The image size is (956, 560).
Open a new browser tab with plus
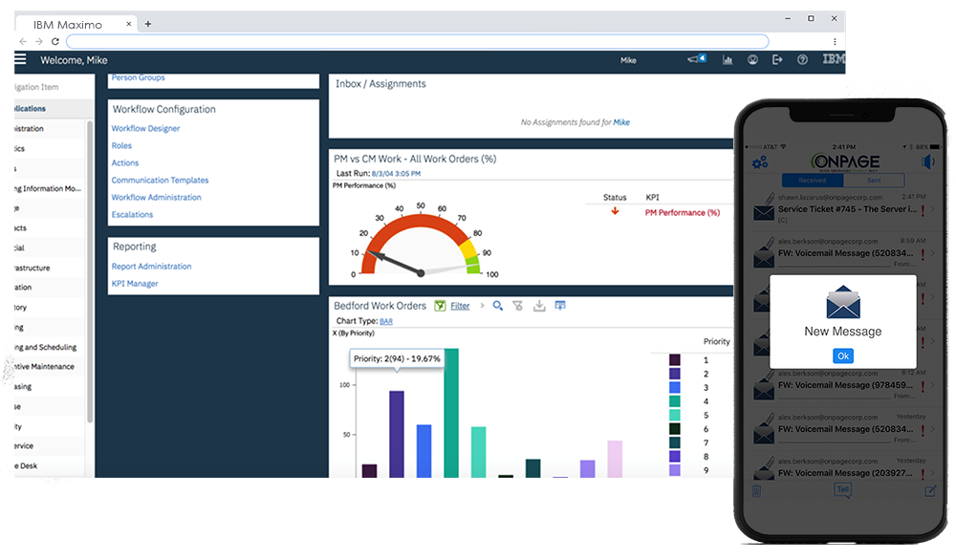[x=147, y=25]
